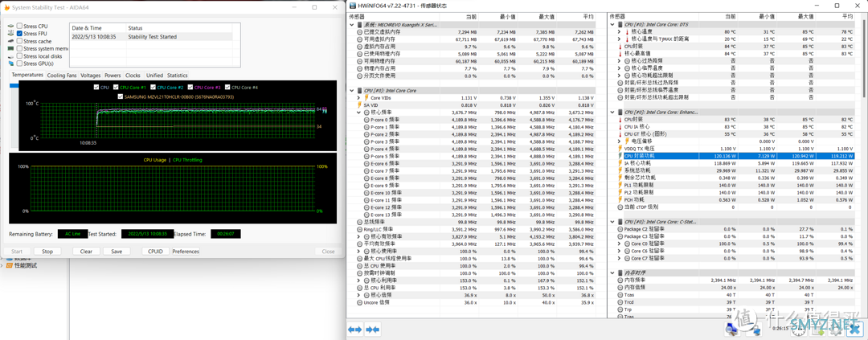The image size is (868, 340).
Task: Toggle the CPU Core #3 graph checkbox
Action: click(x=189, y=88)
